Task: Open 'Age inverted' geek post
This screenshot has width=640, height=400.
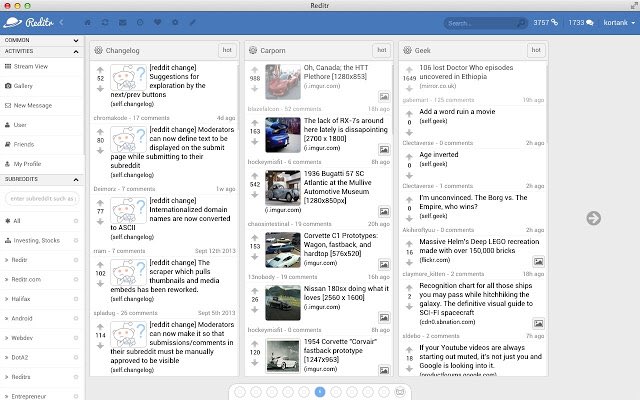Action: click(439, 155)
